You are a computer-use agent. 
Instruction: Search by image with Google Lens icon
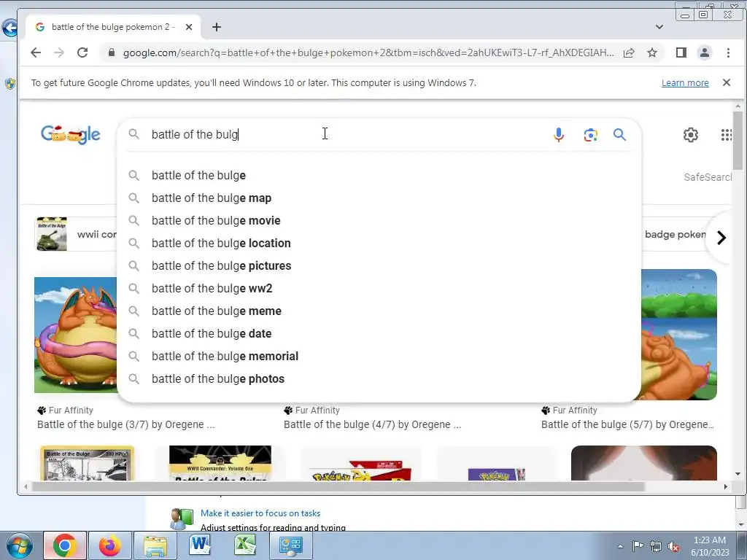(x=591, y=135)
